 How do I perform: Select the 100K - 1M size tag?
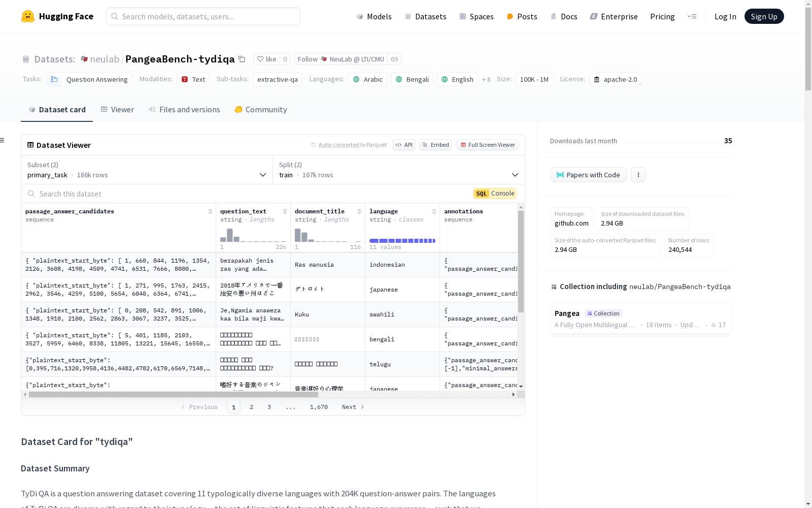534,79
